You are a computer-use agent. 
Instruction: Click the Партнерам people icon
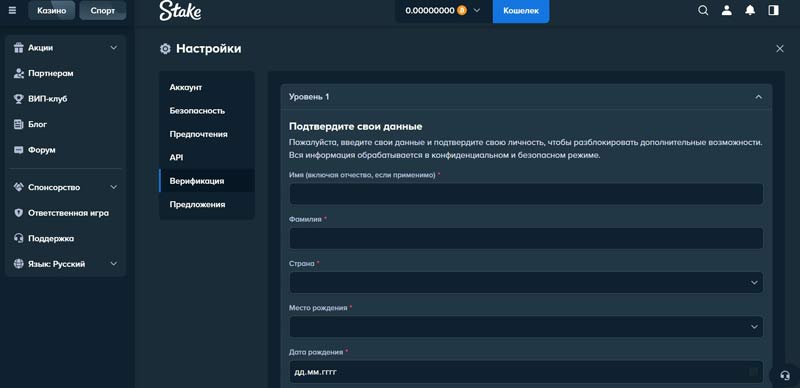pyautogui.click(x=19, y=73)
